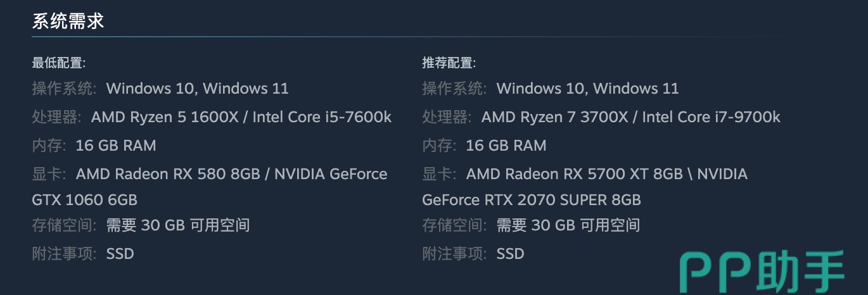Click the AMD Ryzen 5 1600X processor text

(x=166, y=117)
